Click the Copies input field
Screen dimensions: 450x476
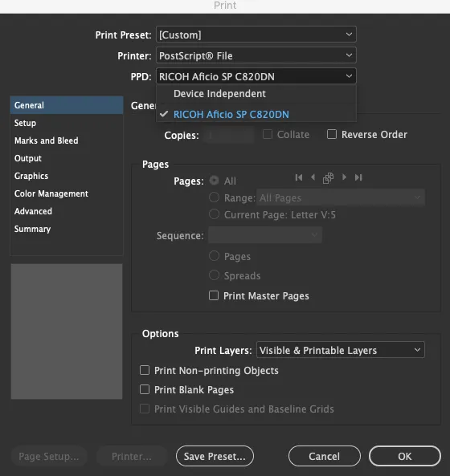point(229,135)
